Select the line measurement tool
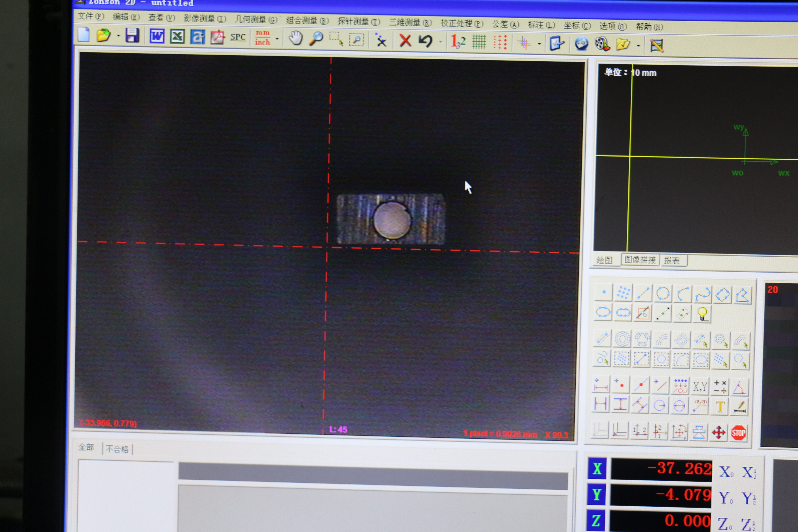 [643, 293]
